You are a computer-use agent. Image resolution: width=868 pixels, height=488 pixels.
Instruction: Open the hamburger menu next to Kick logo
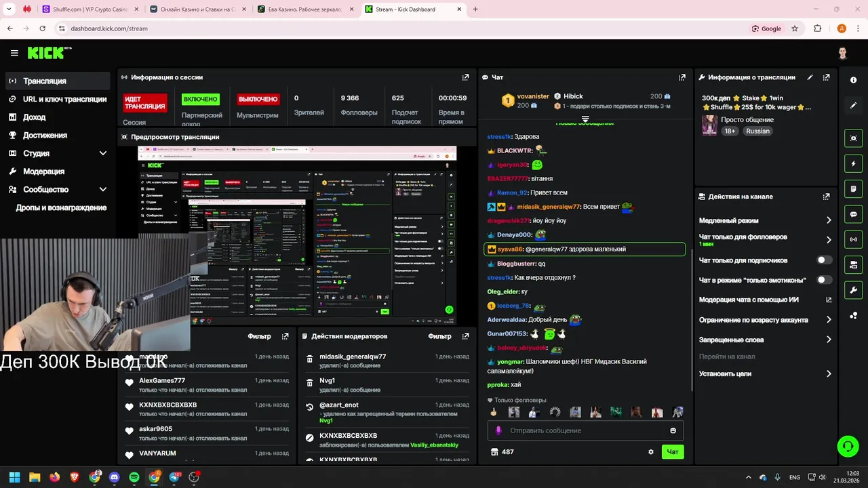(x=14, y=53)
